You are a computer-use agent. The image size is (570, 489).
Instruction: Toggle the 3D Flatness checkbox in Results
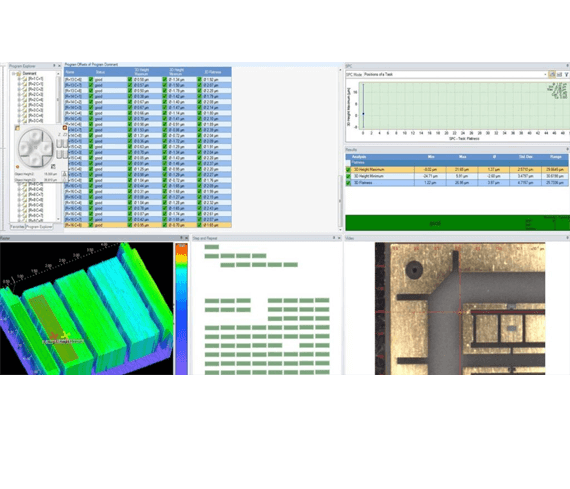(348, 183)
